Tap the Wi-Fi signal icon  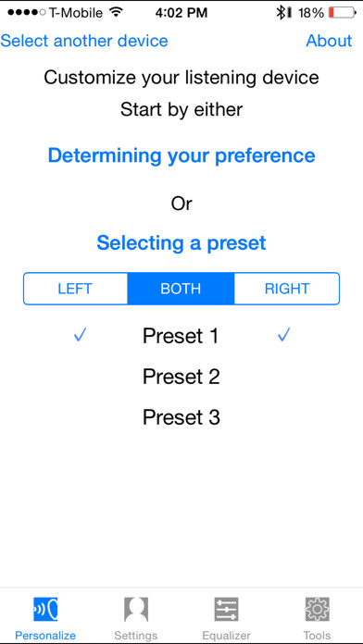118,12
